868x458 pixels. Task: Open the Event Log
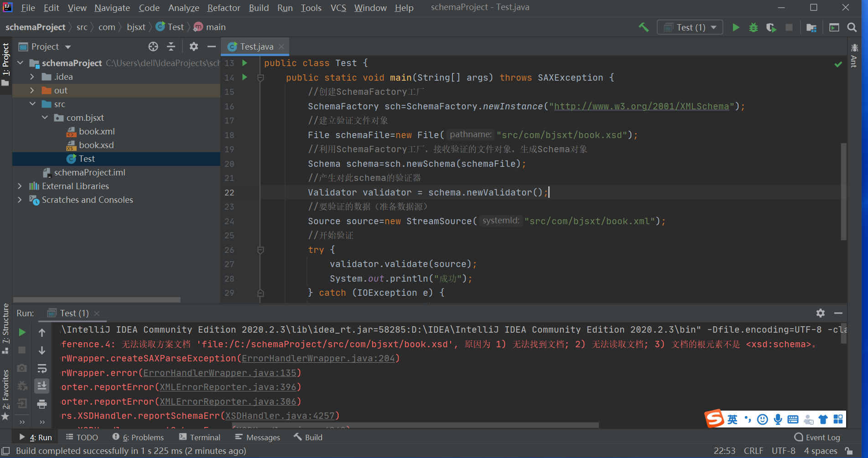817,437
